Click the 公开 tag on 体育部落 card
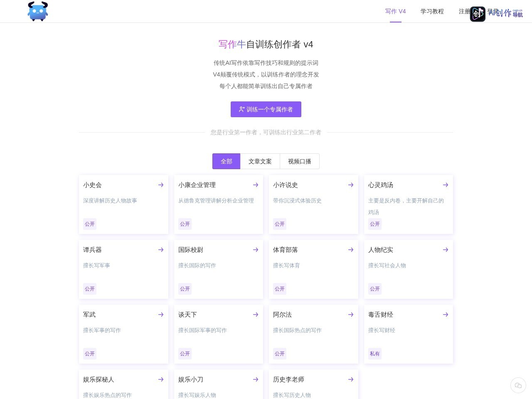The width and height of the screenshot is (532, 399). coord(280,289)
